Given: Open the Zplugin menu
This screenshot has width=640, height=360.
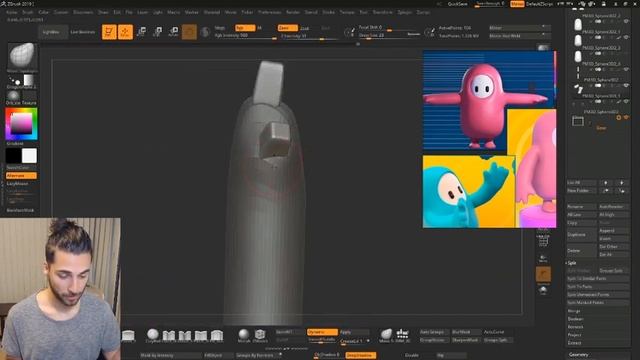Looking at the screenshot, I should 404,12.
